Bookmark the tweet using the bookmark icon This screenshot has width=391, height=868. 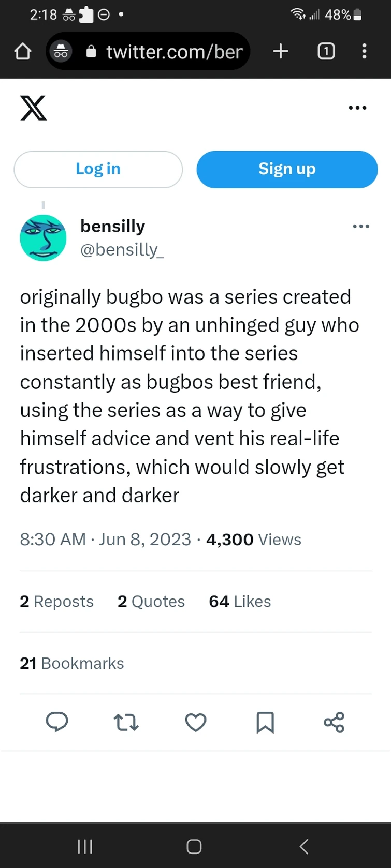click(265, 723)
